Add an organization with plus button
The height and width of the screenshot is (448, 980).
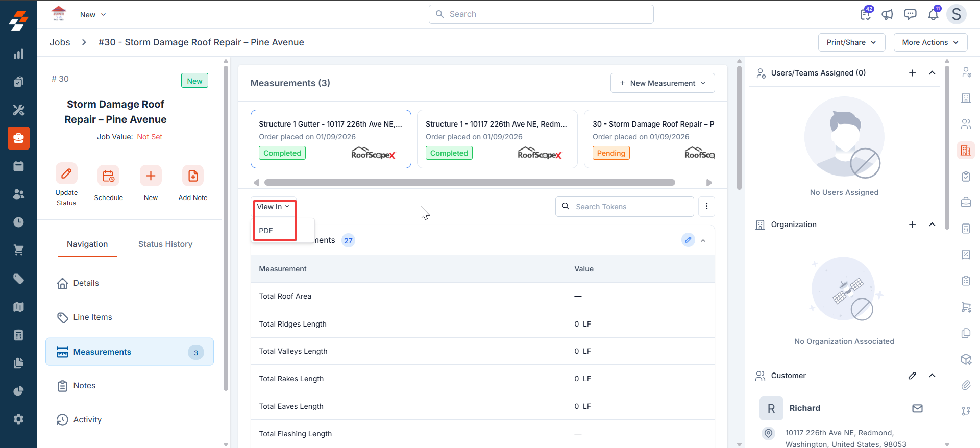point(912,225)
